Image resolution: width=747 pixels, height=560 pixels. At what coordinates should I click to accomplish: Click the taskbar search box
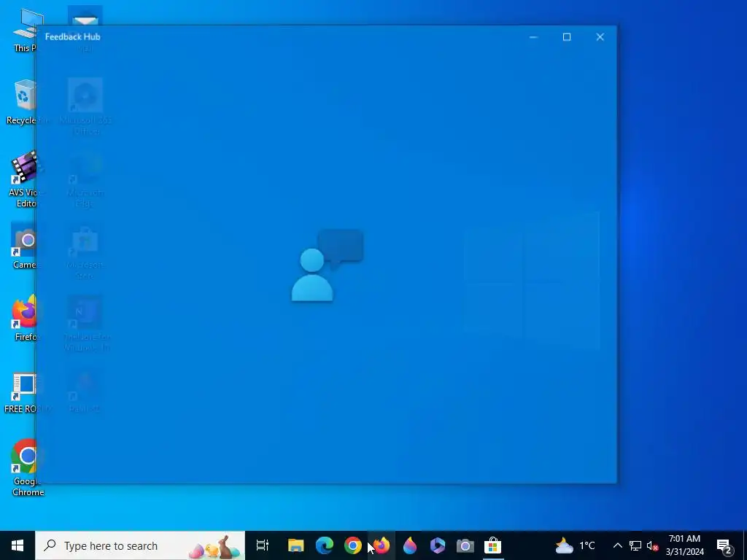pos(140,545)
